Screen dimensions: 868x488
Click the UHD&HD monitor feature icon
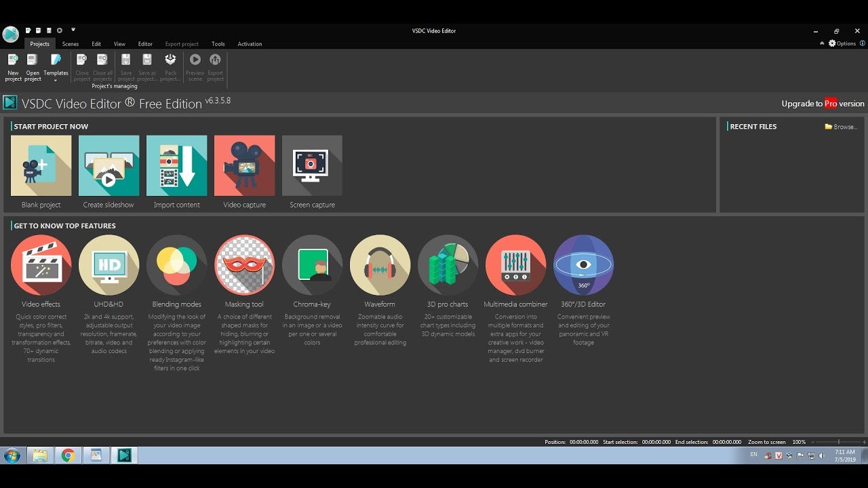pos(108,265)
